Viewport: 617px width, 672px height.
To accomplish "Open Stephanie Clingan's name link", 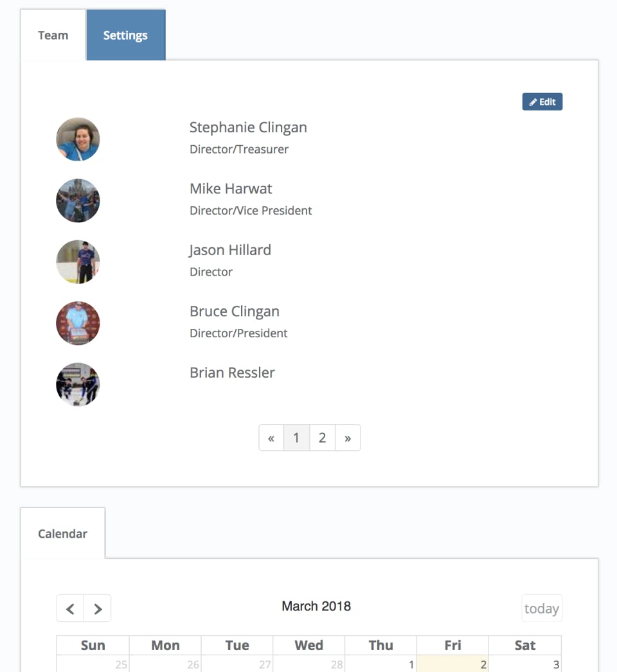I will 248,127.
